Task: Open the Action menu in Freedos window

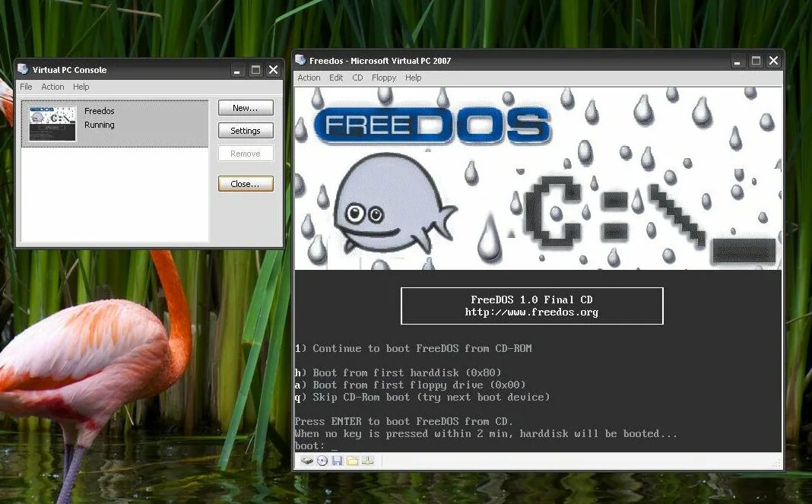Action: [309, 78]
